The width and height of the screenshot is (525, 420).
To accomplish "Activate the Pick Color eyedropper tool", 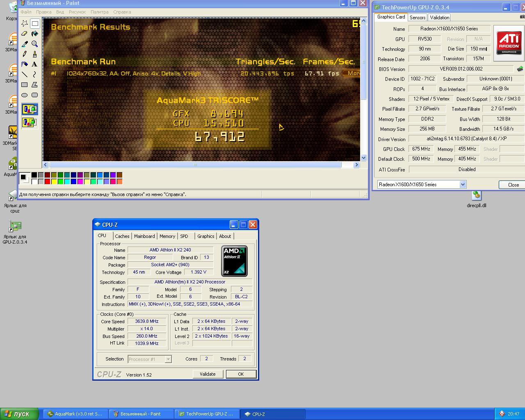I will 25,44.
